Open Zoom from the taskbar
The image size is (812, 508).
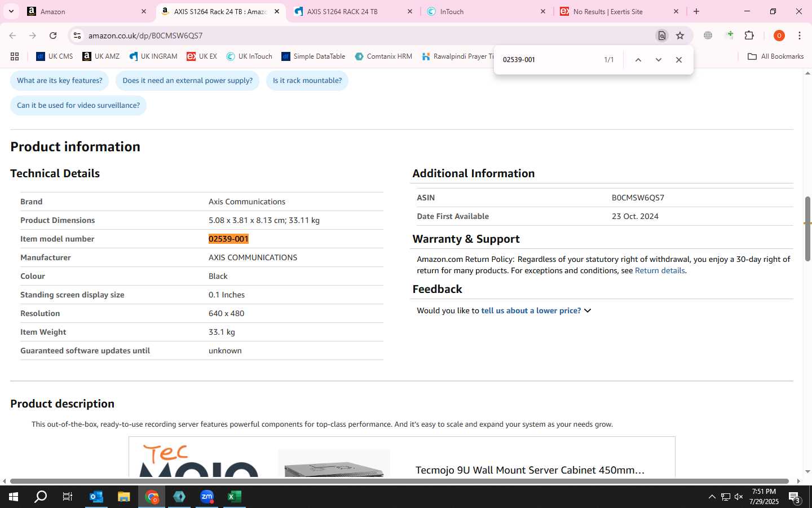tap(207, 497)
